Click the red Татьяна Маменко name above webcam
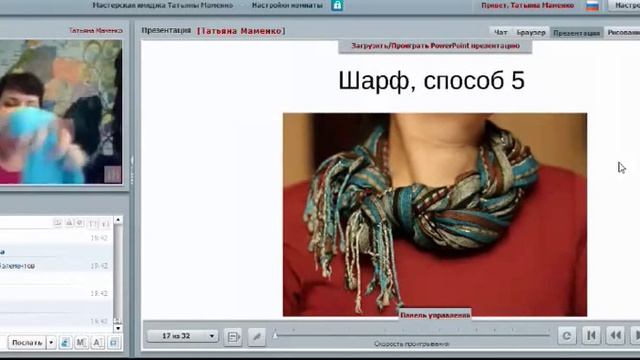640x360 pixels. point(96,31)
